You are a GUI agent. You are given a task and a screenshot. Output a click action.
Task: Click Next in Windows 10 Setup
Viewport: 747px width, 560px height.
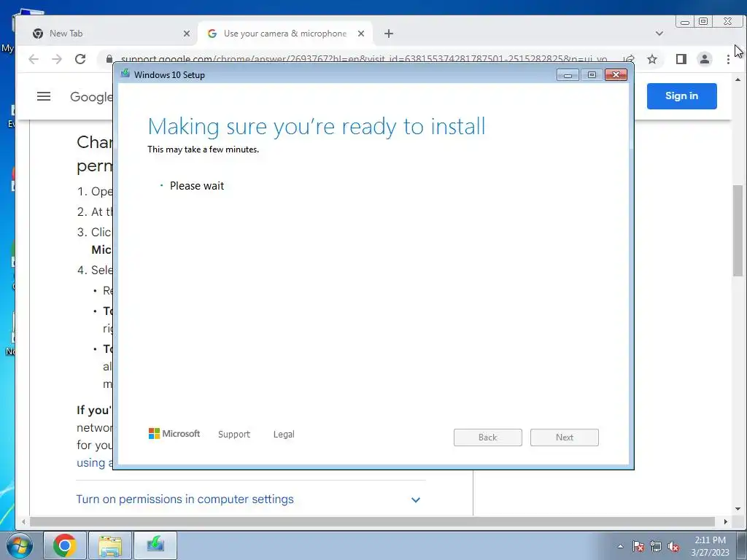pos(565,437)
